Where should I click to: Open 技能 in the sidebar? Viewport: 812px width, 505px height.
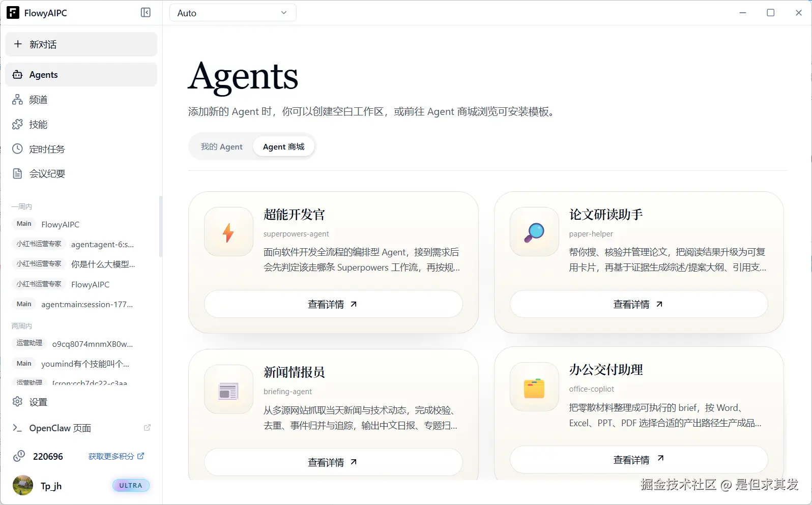coord(81,124)
